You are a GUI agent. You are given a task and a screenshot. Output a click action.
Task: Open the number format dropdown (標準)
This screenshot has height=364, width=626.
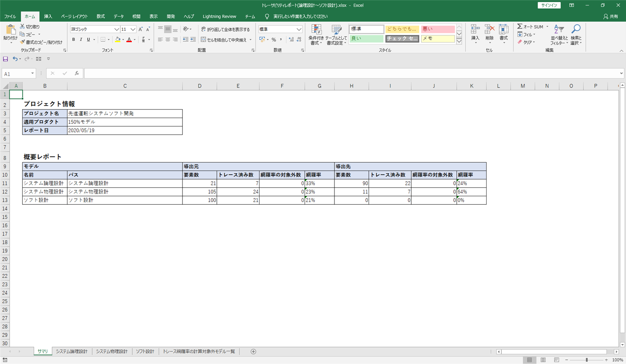[x=299, y=29]
